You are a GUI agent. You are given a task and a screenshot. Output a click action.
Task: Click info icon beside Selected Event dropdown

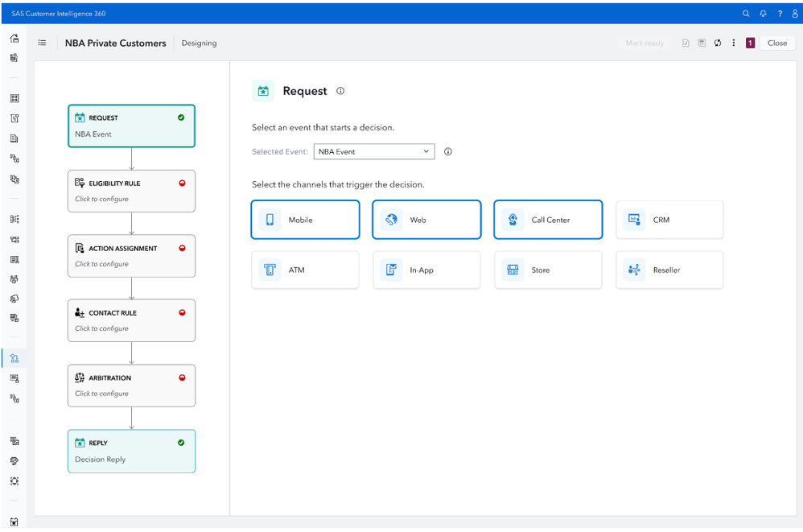(448, 151)
